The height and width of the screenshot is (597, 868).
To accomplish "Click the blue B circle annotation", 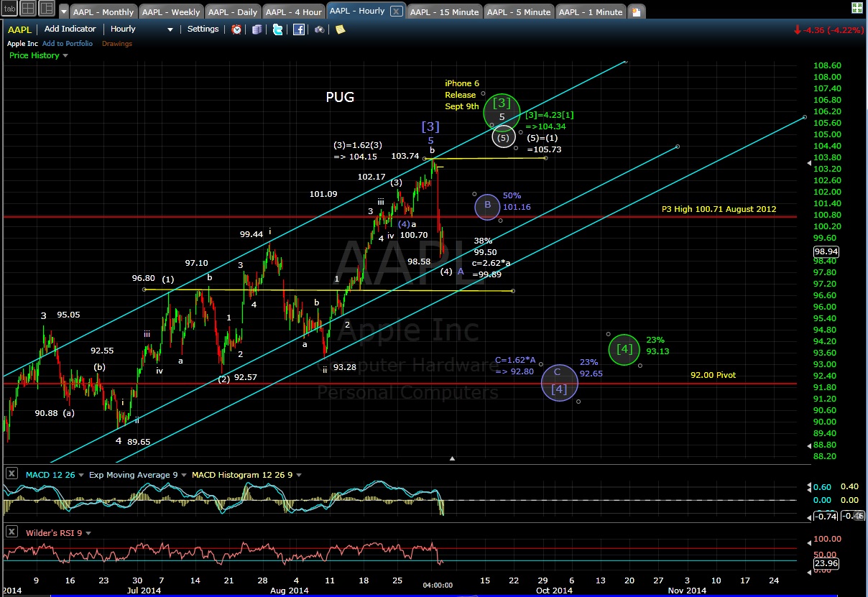I will 488,205.
